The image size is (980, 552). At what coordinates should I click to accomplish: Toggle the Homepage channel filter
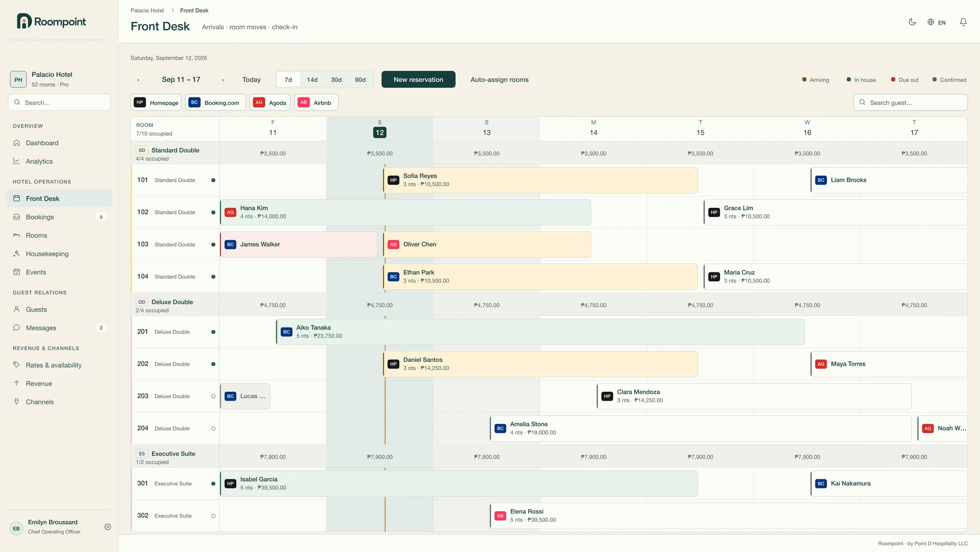pyautogui.click(x=156, y=102)
